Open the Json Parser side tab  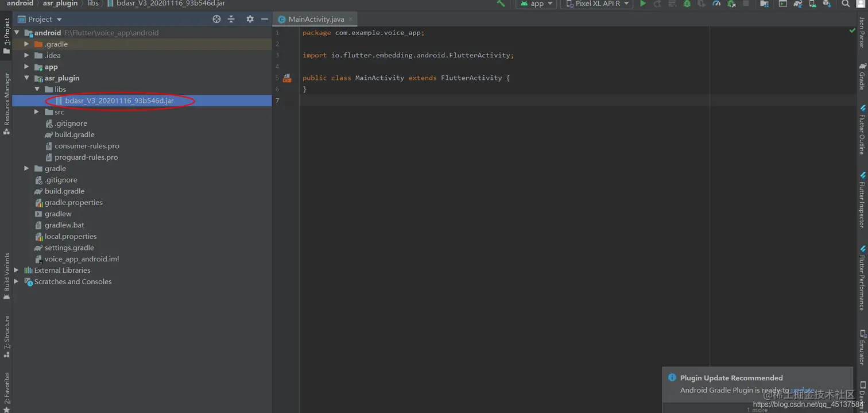[862, 32]
